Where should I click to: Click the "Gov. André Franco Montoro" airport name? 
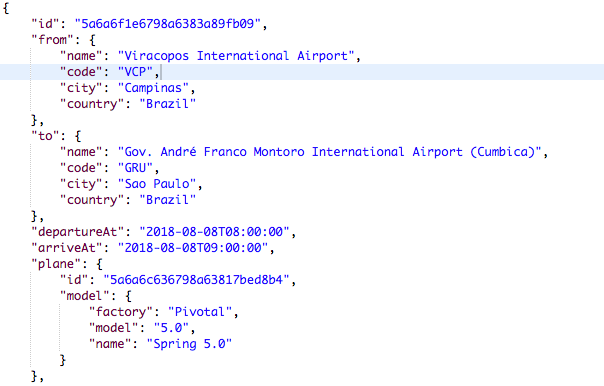pyautogui.click(x=211, y=152)
